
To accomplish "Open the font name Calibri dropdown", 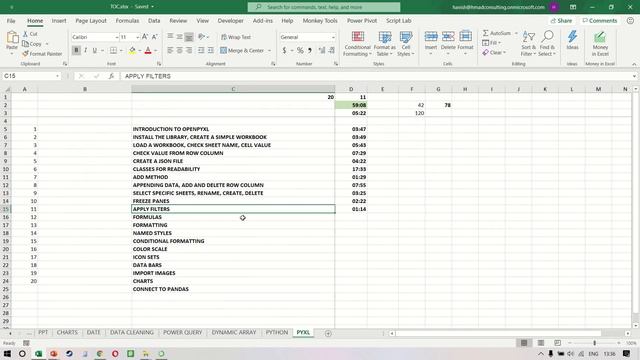I will tap(116, 37).
